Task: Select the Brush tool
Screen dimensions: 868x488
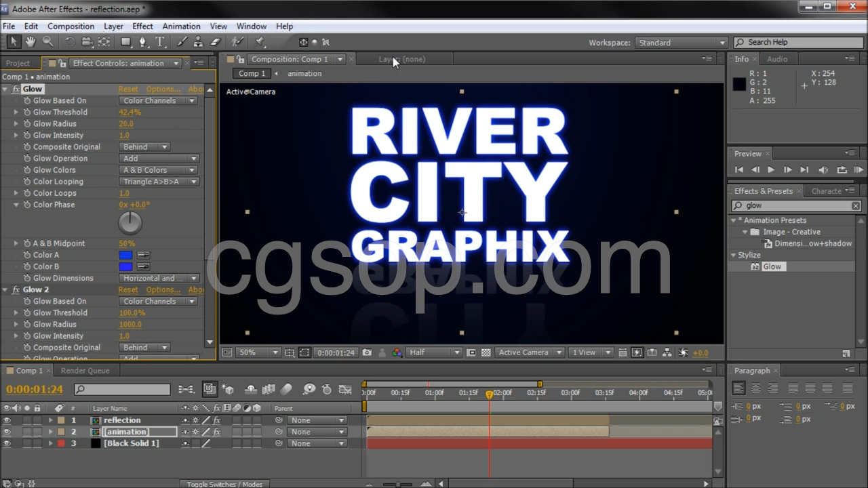Action: (182, 42)
